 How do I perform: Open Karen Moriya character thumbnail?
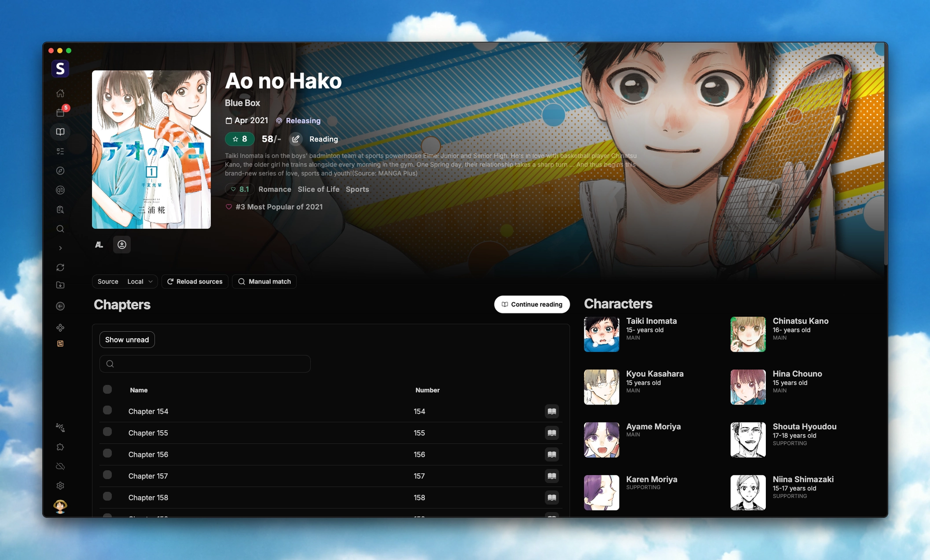(x=602, y=493)
